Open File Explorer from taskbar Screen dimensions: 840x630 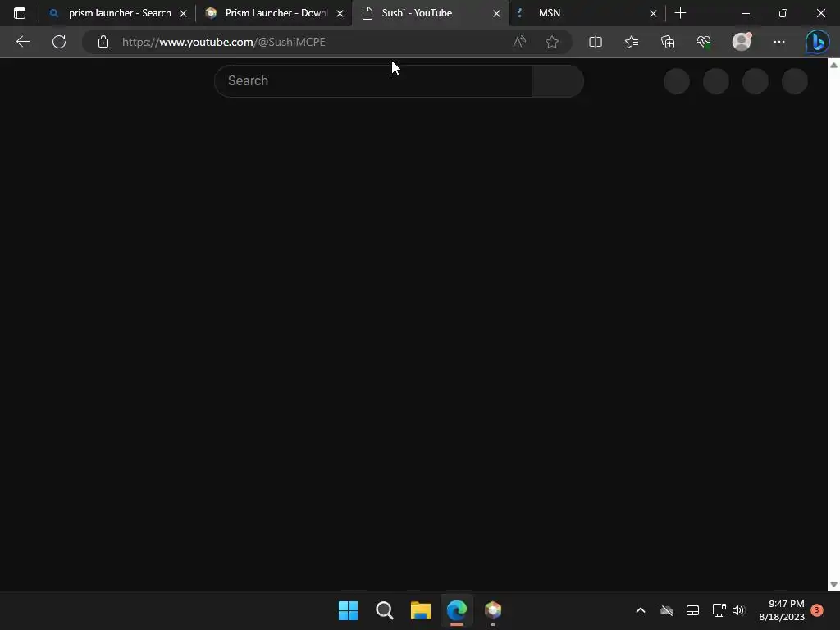pos(421,610)
